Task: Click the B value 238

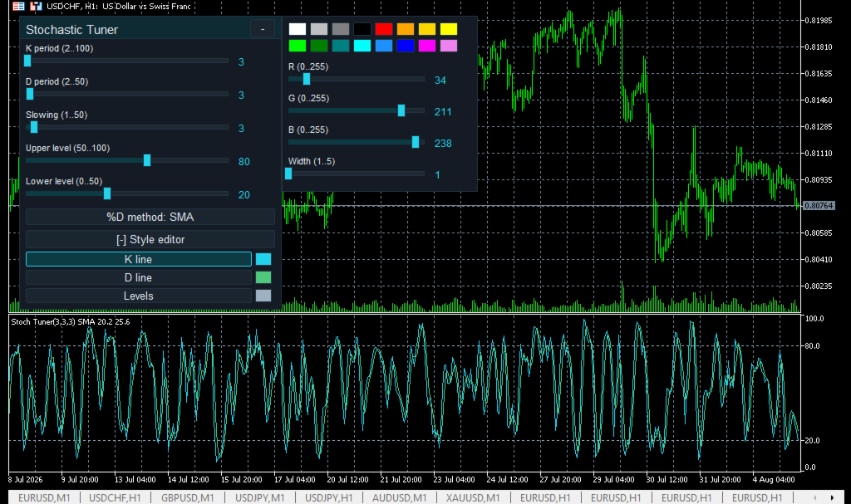Action: coord(443,143)
